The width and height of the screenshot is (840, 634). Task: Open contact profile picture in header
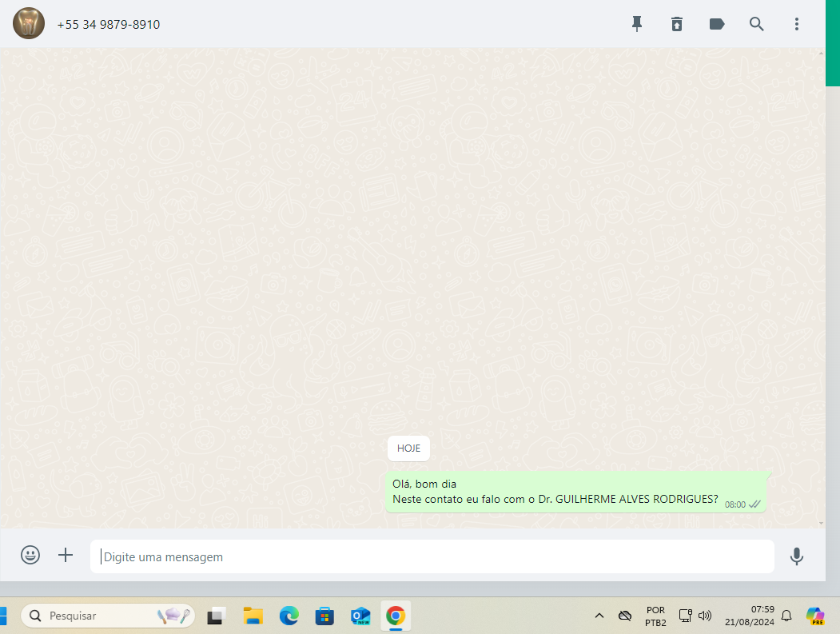29,24
